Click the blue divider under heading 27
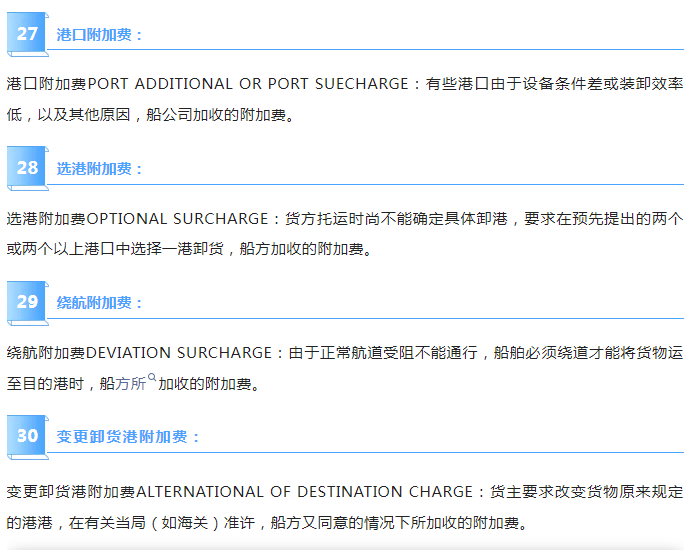This screenshot has width=692, height=550. (x=366, y=49)
